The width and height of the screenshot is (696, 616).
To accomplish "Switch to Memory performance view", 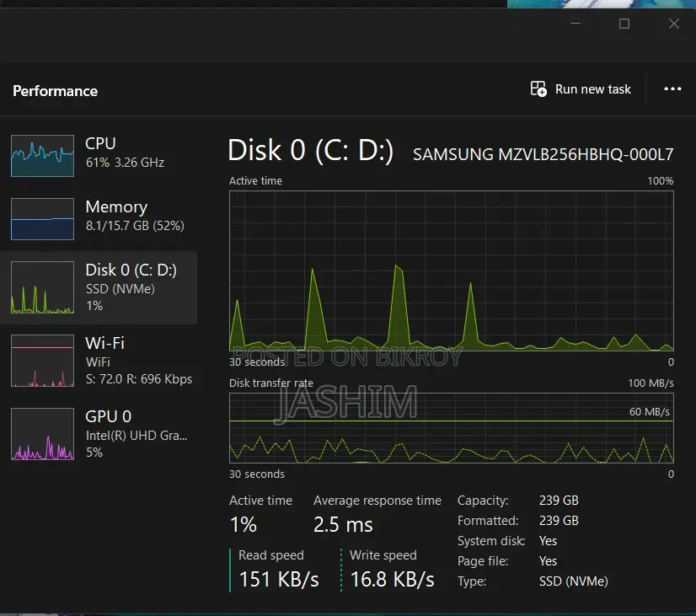I will coord(99,217).
